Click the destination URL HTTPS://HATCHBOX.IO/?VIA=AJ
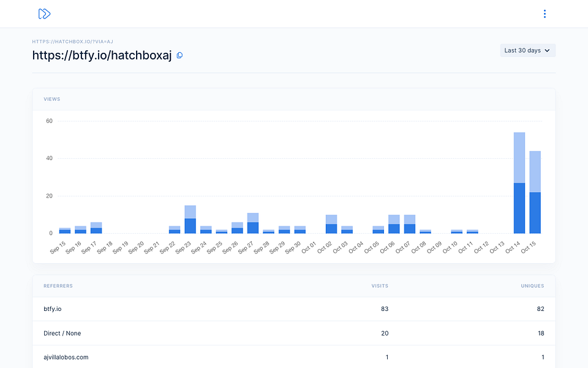This screenshot has height=368, width=588. tap(73, 42)
